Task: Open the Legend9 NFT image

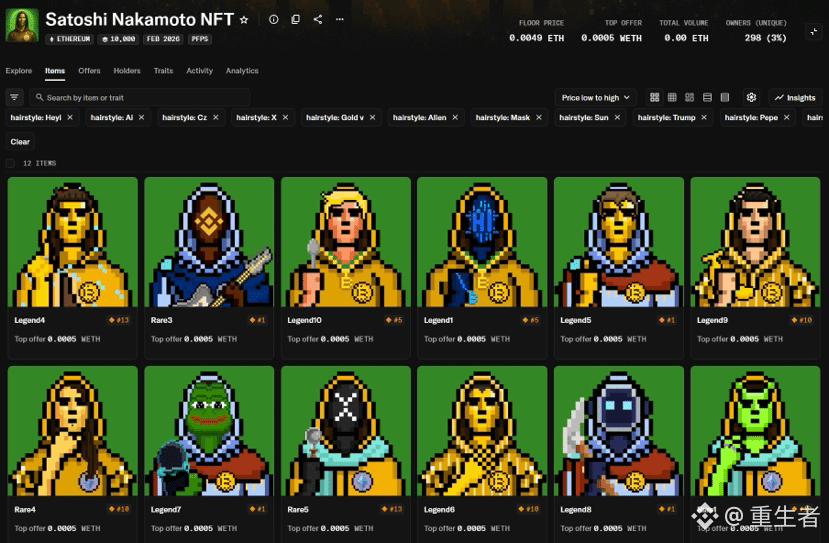Action: [x=755, y=242]
